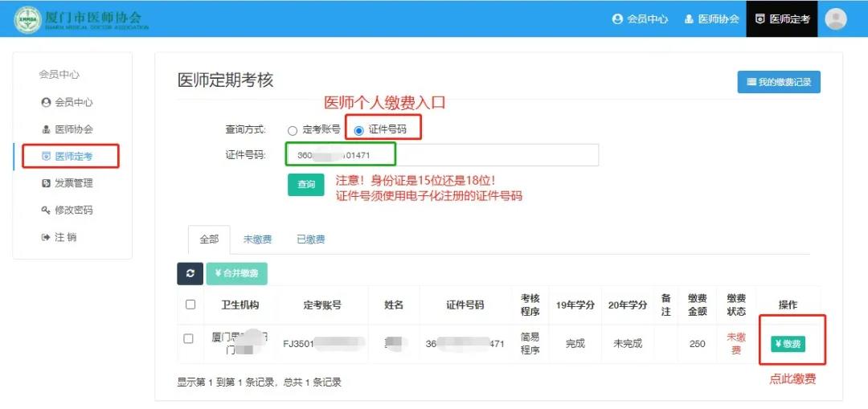Switch to the 已缴费 tab

[310, 239]
